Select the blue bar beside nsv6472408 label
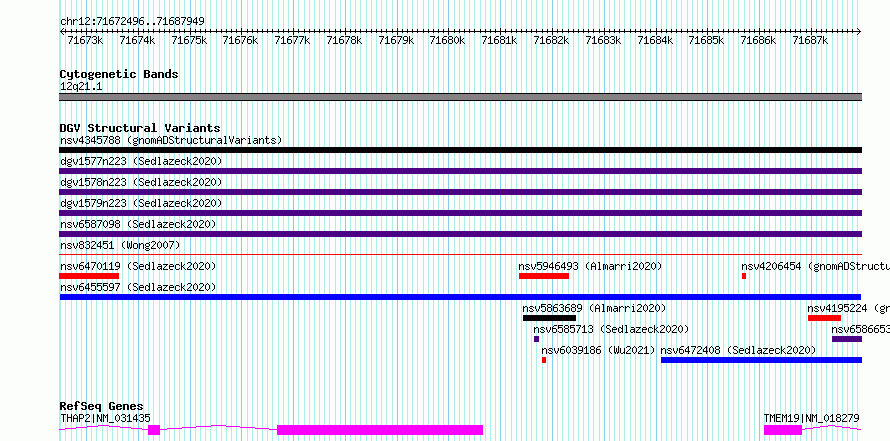Image resolution: width=890 pixels, height=441 pixels. click(762, 360)
